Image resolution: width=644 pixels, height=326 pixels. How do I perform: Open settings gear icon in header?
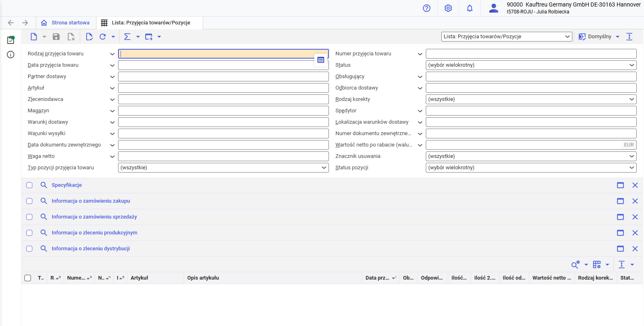click(448, 8)
